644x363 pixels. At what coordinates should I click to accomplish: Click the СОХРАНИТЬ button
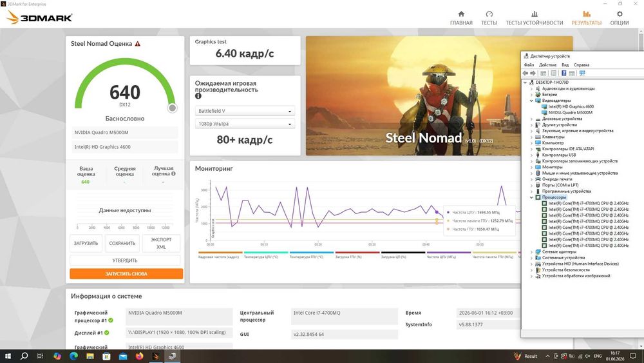pos(122,243)
